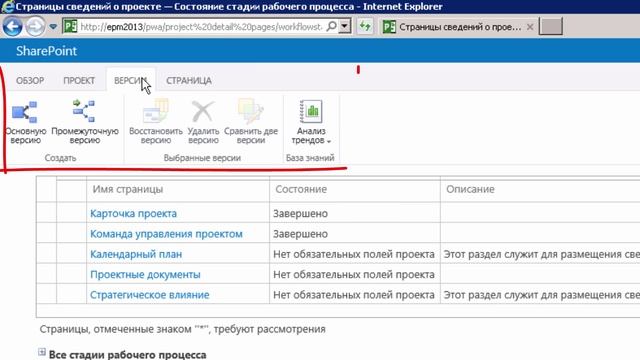Expand Все стадии рабочего процесса section
The width and height of the screenshot is (640, 360).
(x=42, y=352)
